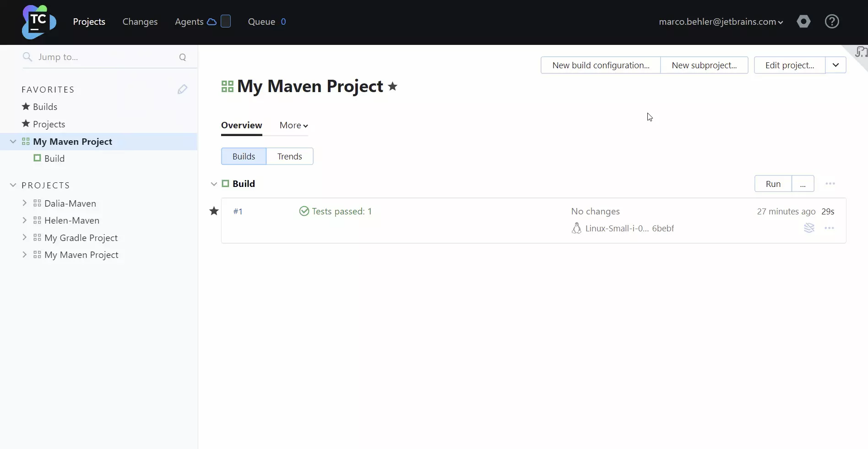
Task: Open the More tab dropdown
Action: pyautogui.click(x=293, y=126)
